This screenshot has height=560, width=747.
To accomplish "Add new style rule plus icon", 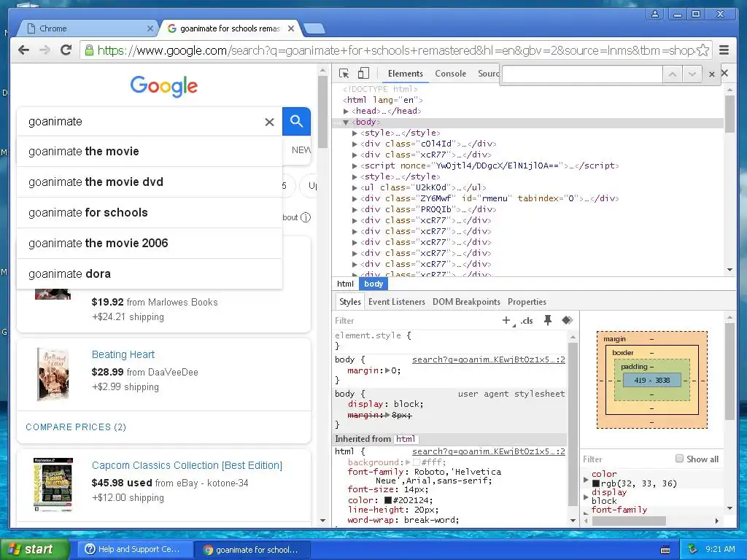I will tap(506, 321).
